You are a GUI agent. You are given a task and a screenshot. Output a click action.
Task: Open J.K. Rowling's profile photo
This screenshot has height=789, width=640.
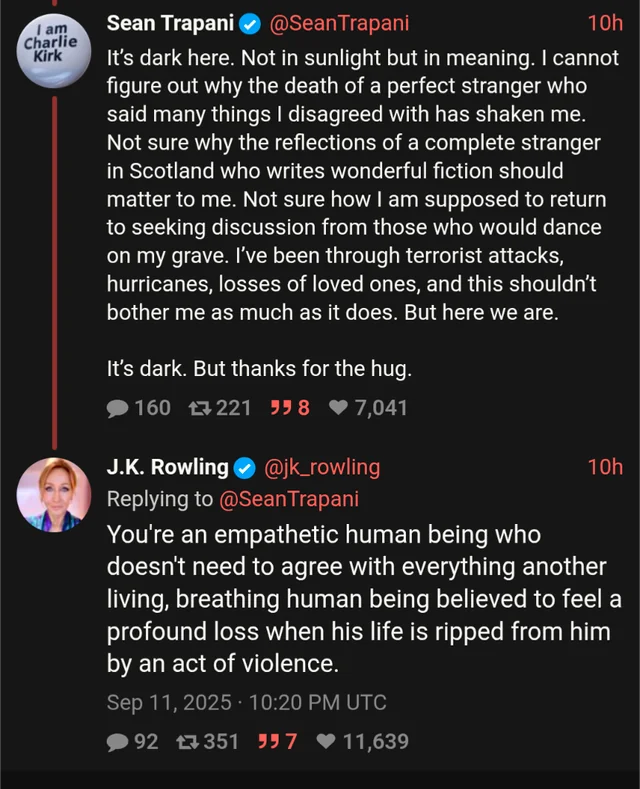(x=54, y=494)
